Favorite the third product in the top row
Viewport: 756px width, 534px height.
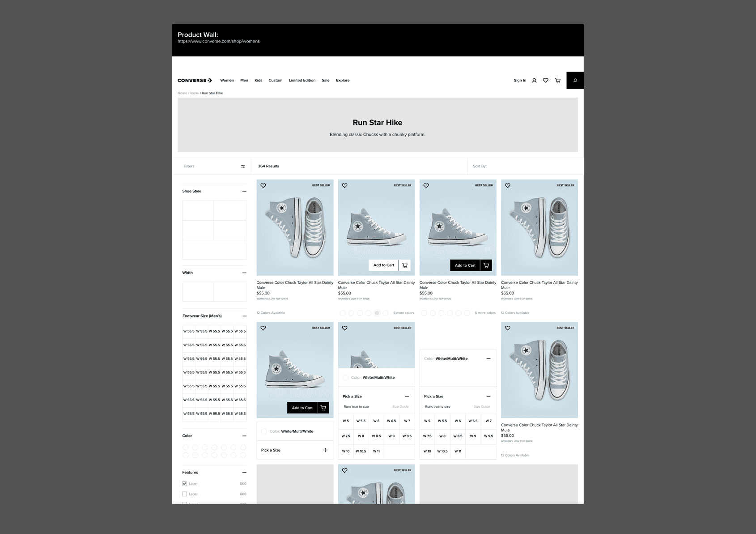tap(426, 185)
